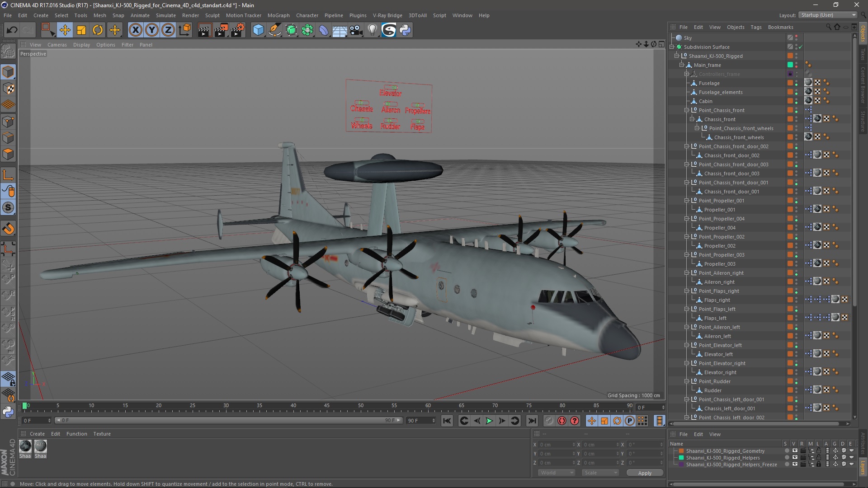
Task: Toggle Fuselage visibility dots
Action: (797, 83)
